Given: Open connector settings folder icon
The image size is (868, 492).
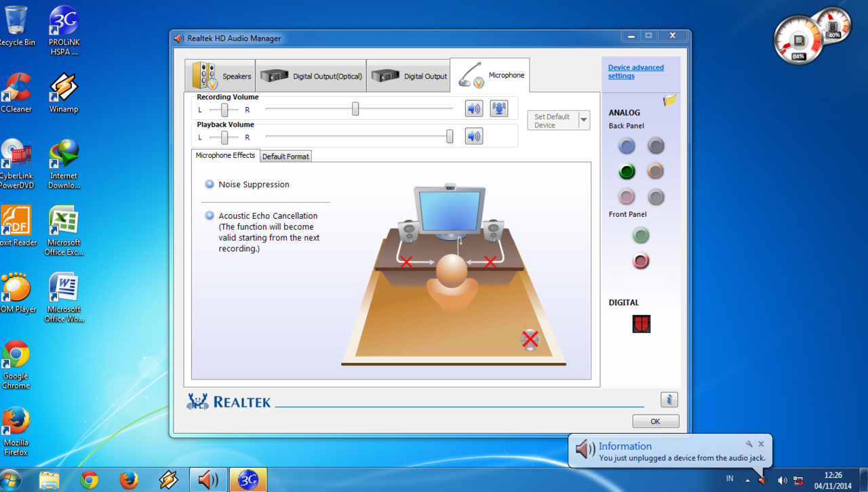Looking at the screenshot, I should pyautogui.click(x=670, y=100).
